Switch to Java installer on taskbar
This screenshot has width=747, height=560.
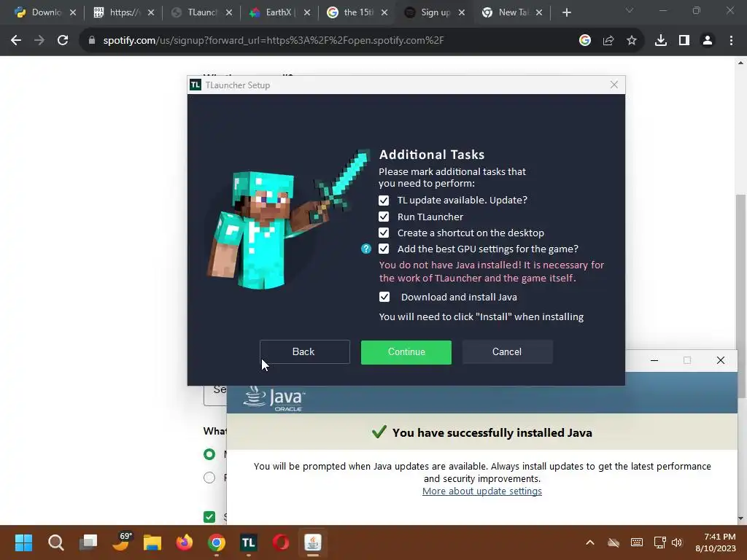[313, 542]
